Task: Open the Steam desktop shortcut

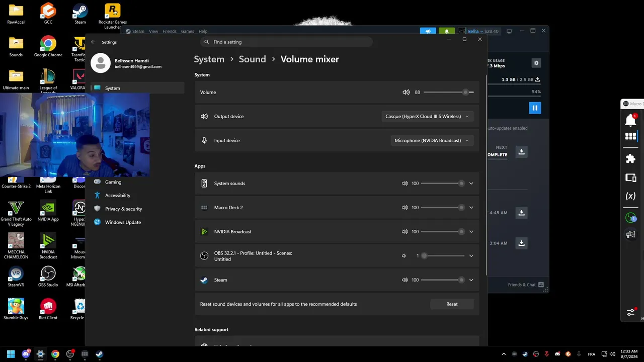Action: [x=80, y=14]
